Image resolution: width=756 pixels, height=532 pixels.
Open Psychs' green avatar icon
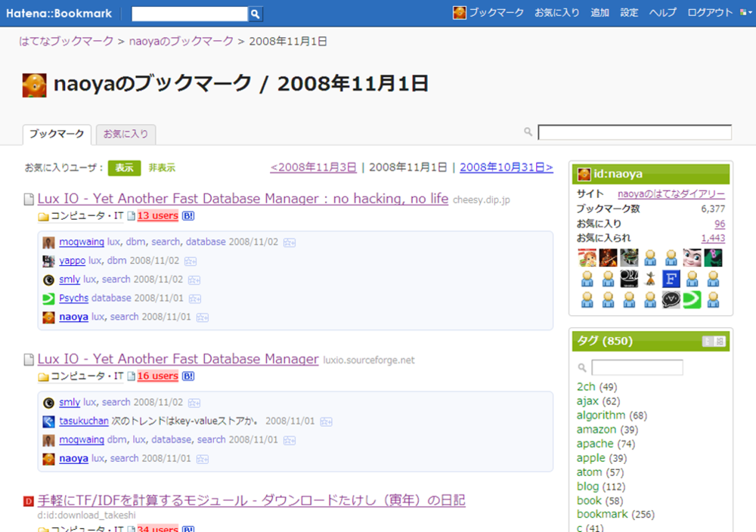(48, 298)
